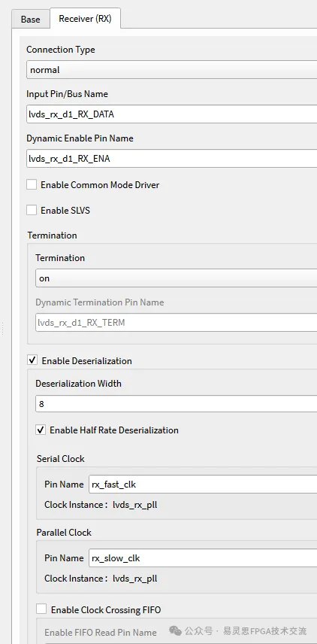Screen dimensions: 317x644
Task: Check Enable Clock Crossing FIFO
Action: [41, 609]
